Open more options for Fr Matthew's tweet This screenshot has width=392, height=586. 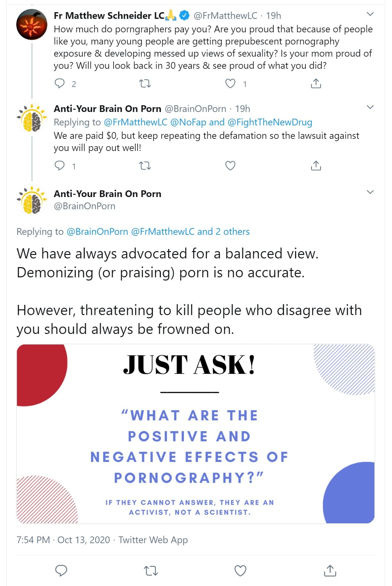pyautogui.click(x=370, y=14)
